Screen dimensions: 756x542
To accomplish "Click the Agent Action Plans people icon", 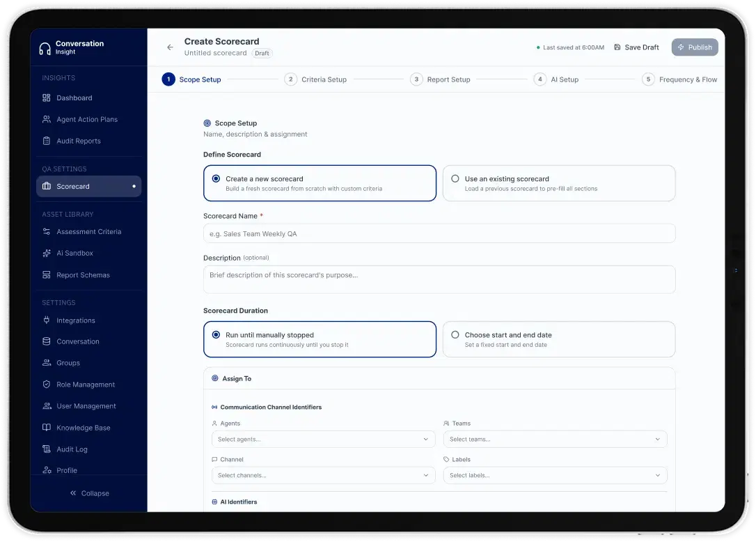I will (46, 119).
